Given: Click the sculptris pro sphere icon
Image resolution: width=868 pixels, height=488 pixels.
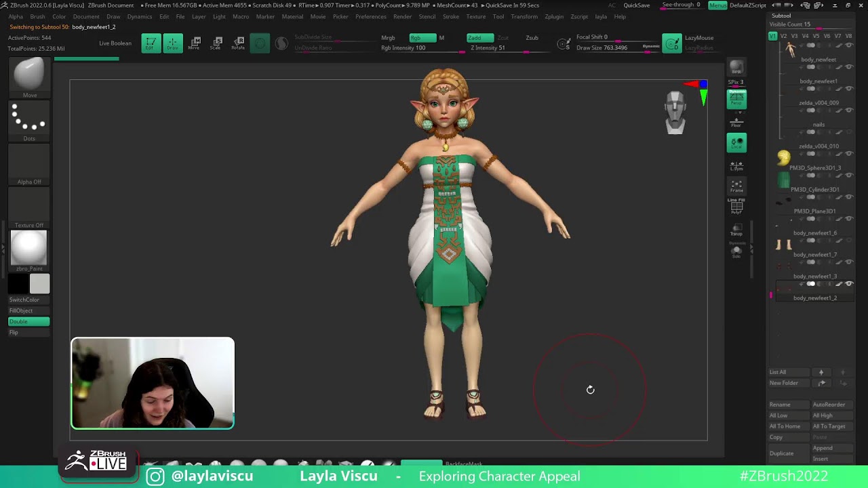Looking at the screenshot, I should [x=281, y=43].
